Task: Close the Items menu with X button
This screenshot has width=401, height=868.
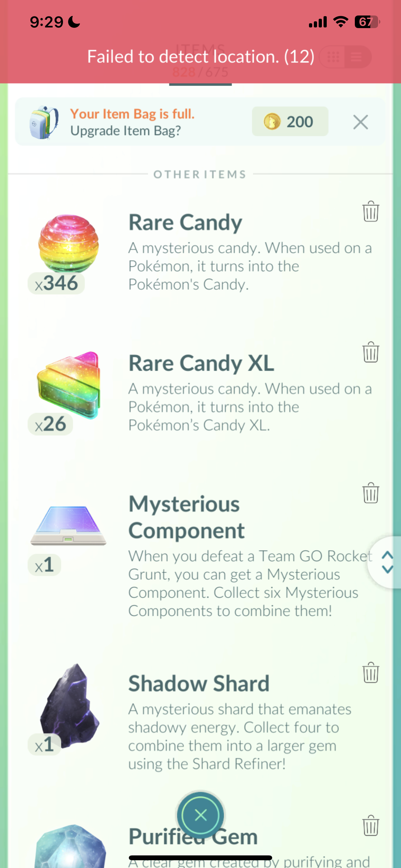Action: 200,815
